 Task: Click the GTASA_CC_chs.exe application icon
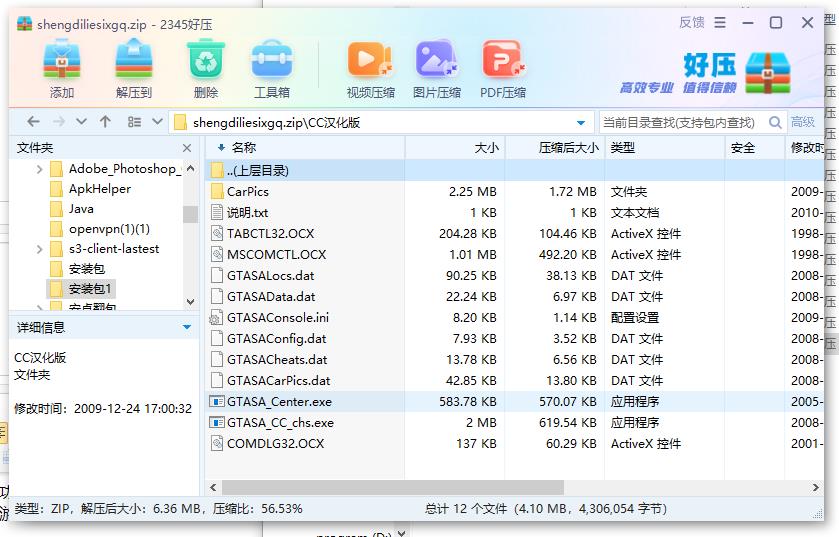point(217,423)
